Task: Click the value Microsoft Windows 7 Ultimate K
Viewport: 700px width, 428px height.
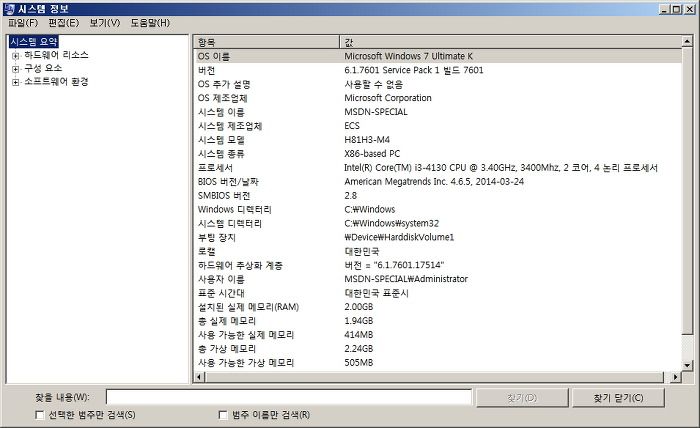Action: point(408,56)
